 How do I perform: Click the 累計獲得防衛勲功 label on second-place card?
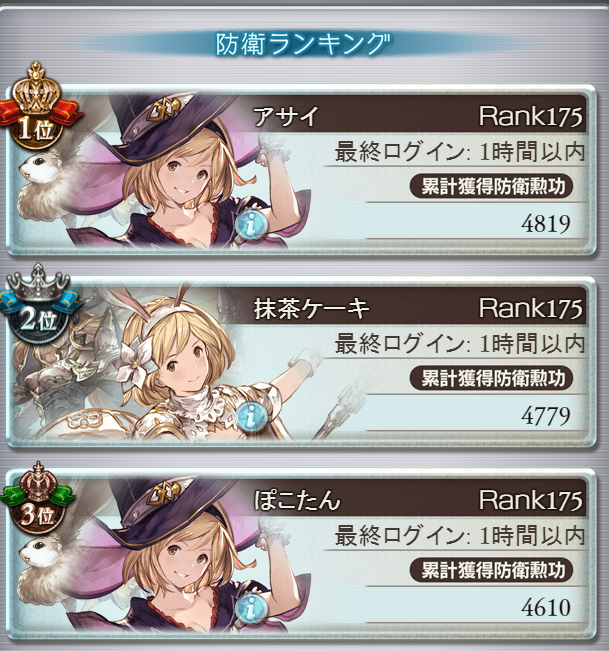click(492, 378)
